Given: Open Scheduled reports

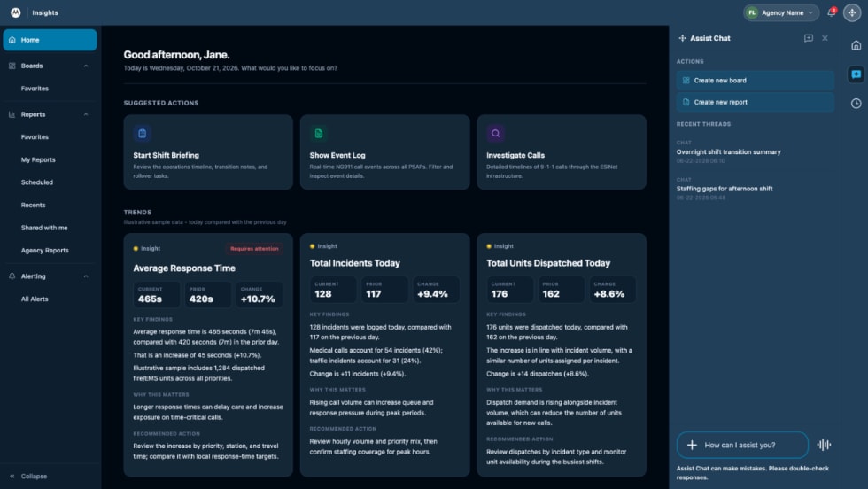Looking at the screenshot, I should 37,182.
